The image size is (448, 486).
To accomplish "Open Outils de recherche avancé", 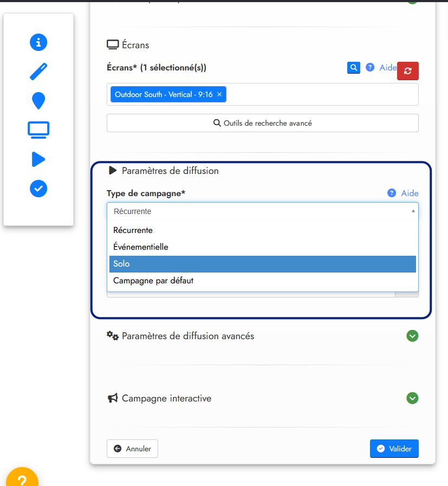I will pos(263,123).
